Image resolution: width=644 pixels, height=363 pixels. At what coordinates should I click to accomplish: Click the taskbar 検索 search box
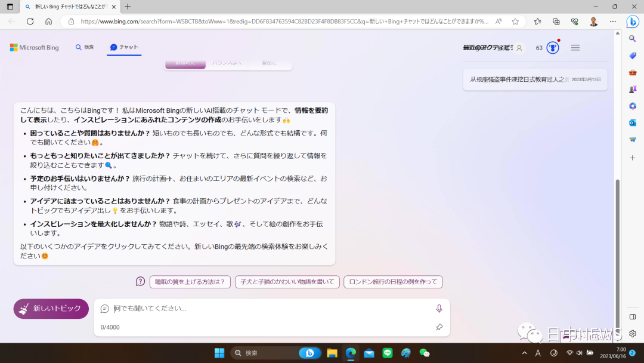click(x=275, y=353)
